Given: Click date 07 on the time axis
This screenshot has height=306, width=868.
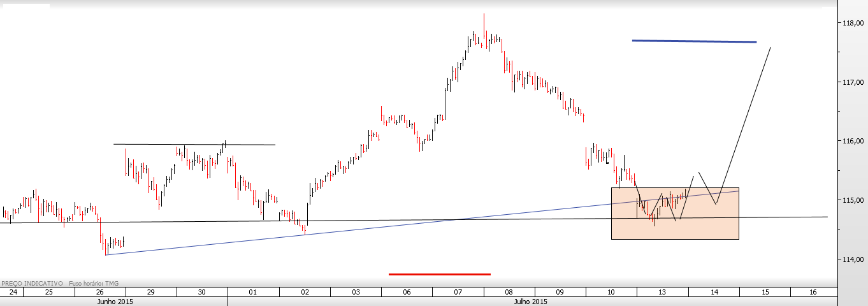Looking at the screenshot, I should tap(458, 292).
